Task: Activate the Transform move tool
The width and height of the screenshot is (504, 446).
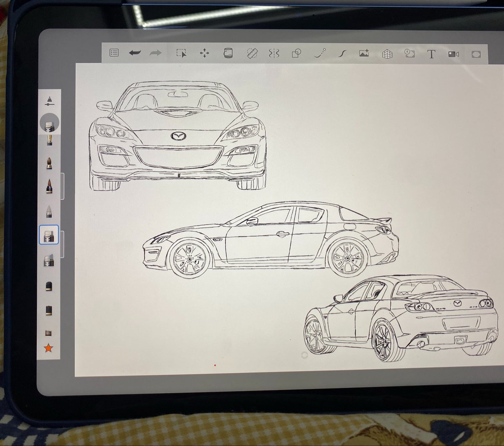Action: [x=205, y=53]
